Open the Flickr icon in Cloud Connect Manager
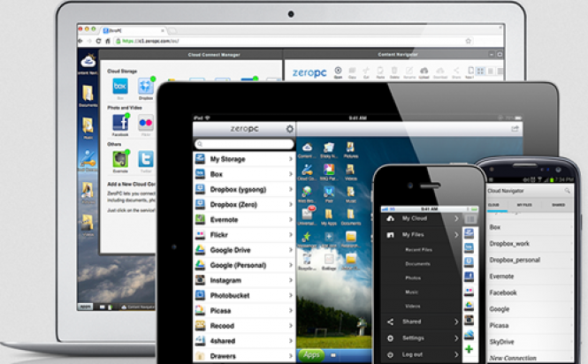This screenshot has height=364, width=588. coord(146,123)
